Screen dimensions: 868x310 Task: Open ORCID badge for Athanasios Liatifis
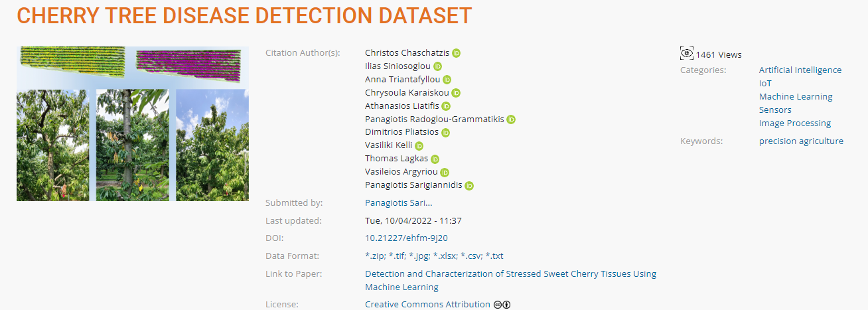[446, 106]
